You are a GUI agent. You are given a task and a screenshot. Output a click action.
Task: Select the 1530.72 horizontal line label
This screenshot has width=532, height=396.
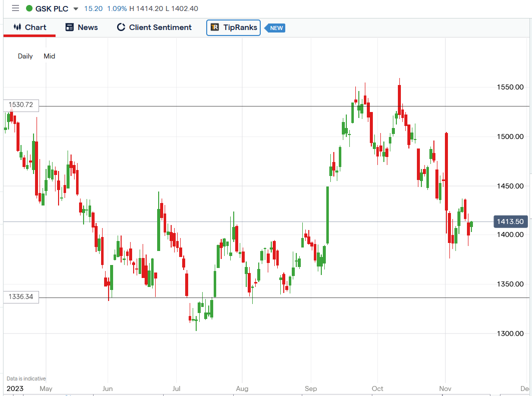coord(21,105)
